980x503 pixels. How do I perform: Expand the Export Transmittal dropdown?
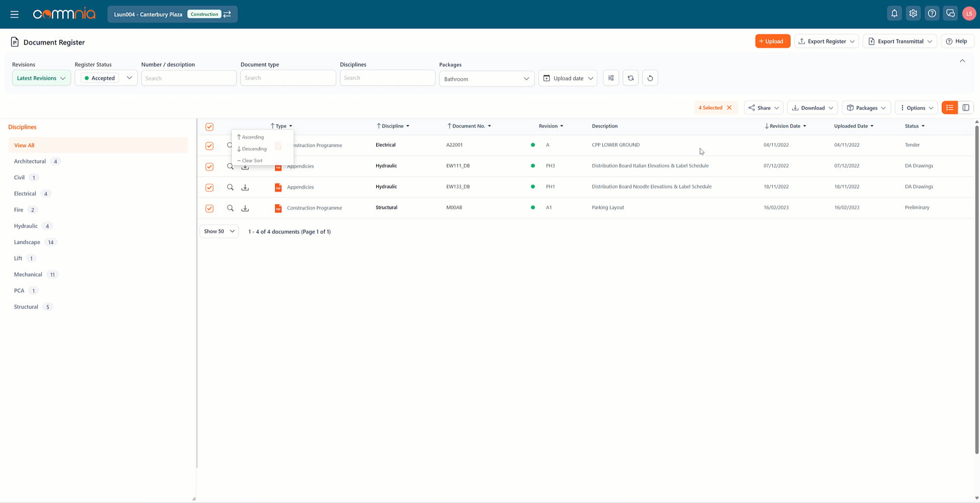pos(900,41)
